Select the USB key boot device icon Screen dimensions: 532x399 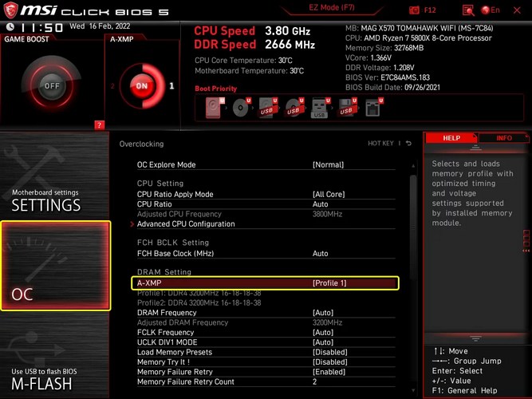(320, 108)
